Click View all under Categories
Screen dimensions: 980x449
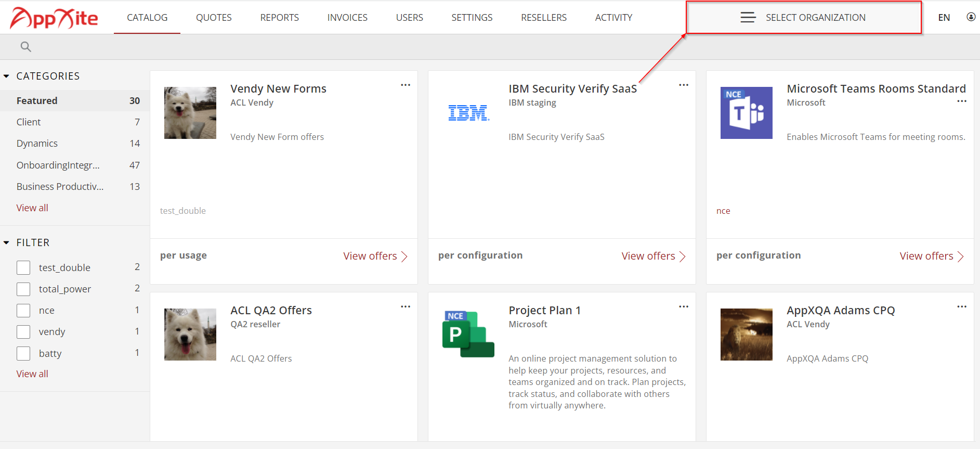32,208
